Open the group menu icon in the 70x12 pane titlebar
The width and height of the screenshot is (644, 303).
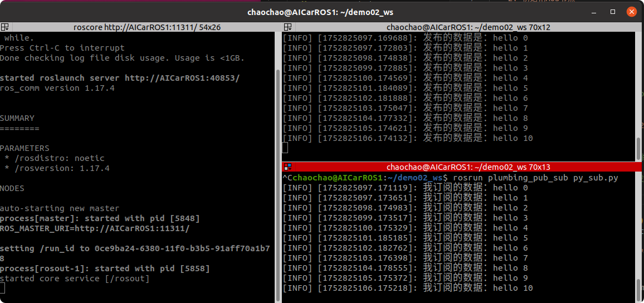287,27
